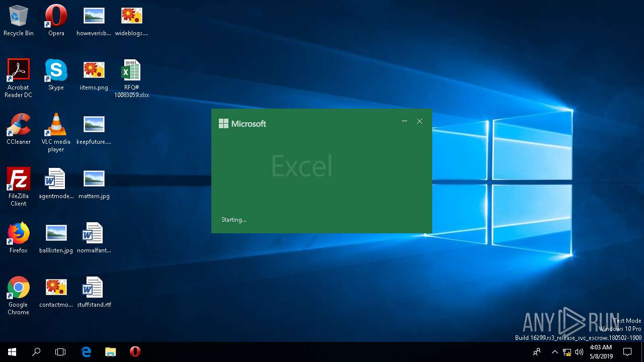Open Task View on the taskbar

(x=60, y=352)
